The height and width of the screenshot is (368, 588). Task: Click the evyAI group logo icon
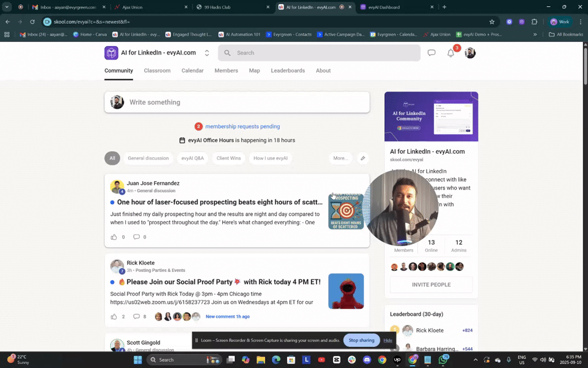[x=111, y=53]
